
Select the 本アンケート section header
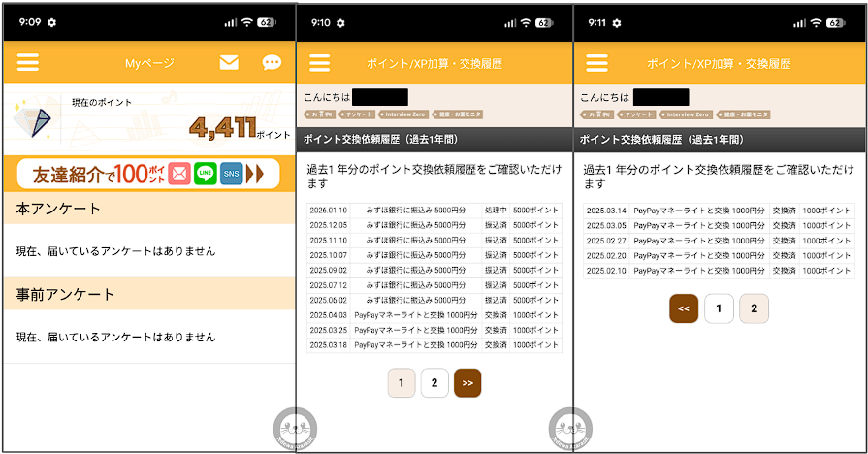(149, 209)
